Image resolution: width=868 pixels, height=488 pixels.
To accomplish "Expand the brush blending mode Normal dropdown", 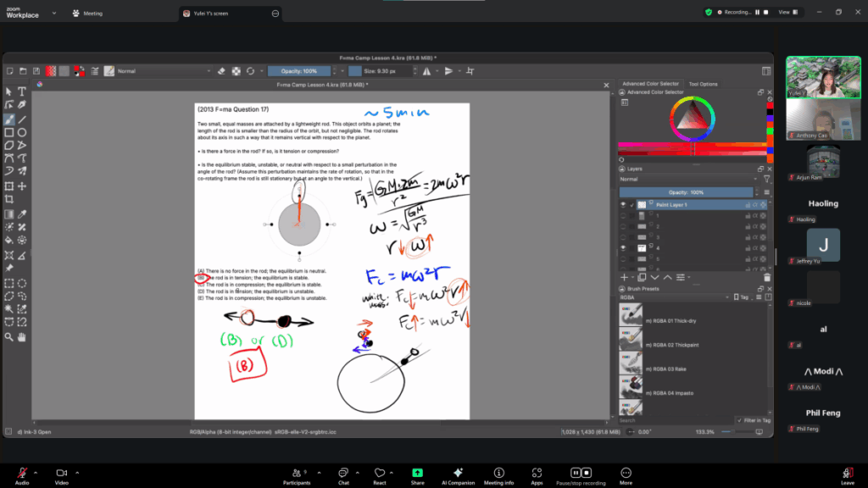I will [161, 71].
